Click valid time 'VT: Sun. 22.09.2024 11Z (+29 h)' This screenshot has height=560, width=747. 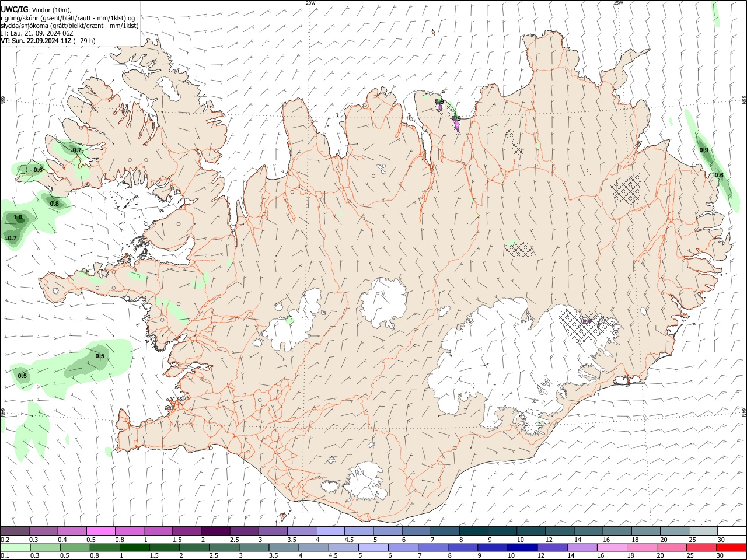48,41
